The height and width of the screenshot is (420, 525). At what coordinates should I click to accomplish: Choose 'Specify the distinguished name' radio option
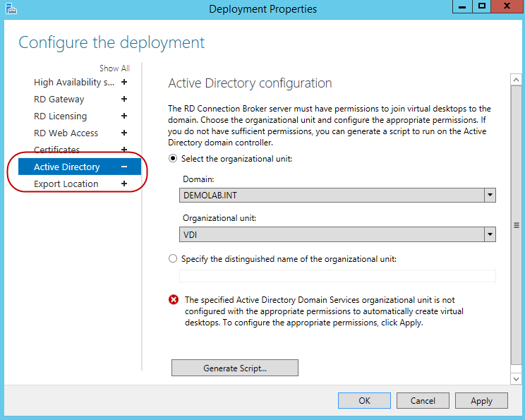click(x=173, y=259)
